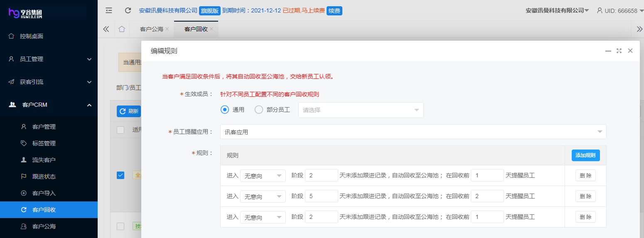Uncheck the checked table row checkbox

pos(120,175)
